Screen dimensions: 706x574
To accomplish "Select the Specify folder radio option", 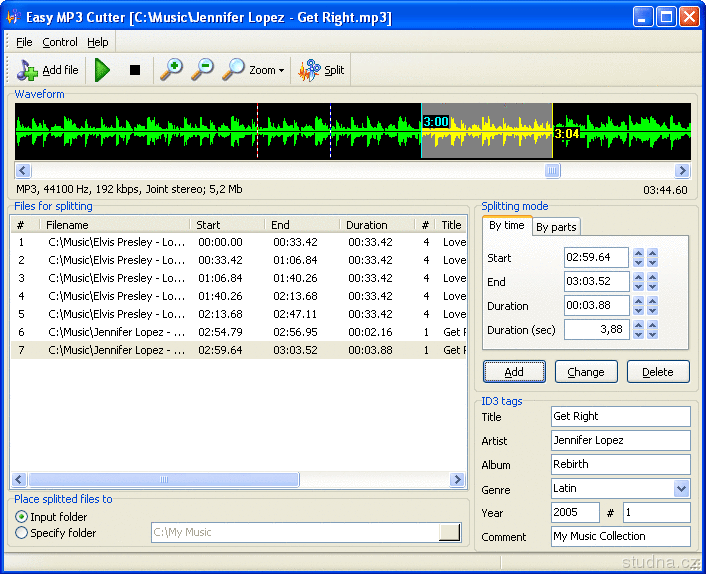I will tap(22, 533).
